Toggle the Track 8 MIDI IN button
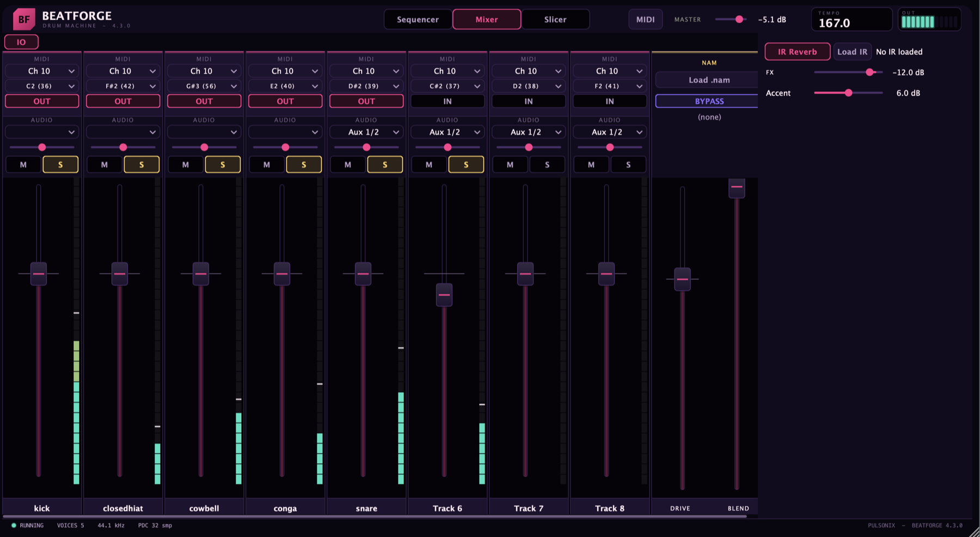This screenshot has width=980, height=537. (x=610, y=101)
